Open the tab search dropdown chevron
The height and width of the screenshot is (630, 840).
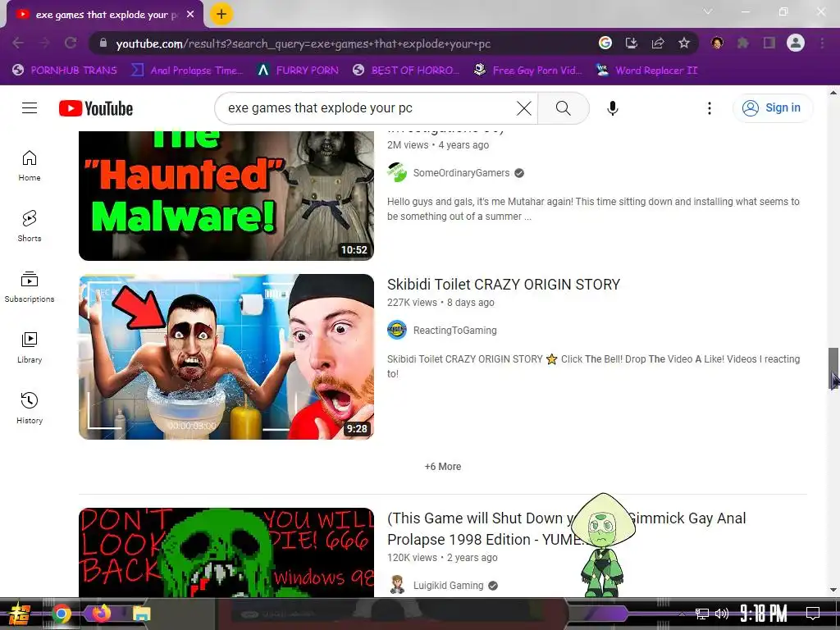pyautogui.click(x=708, y=11)
